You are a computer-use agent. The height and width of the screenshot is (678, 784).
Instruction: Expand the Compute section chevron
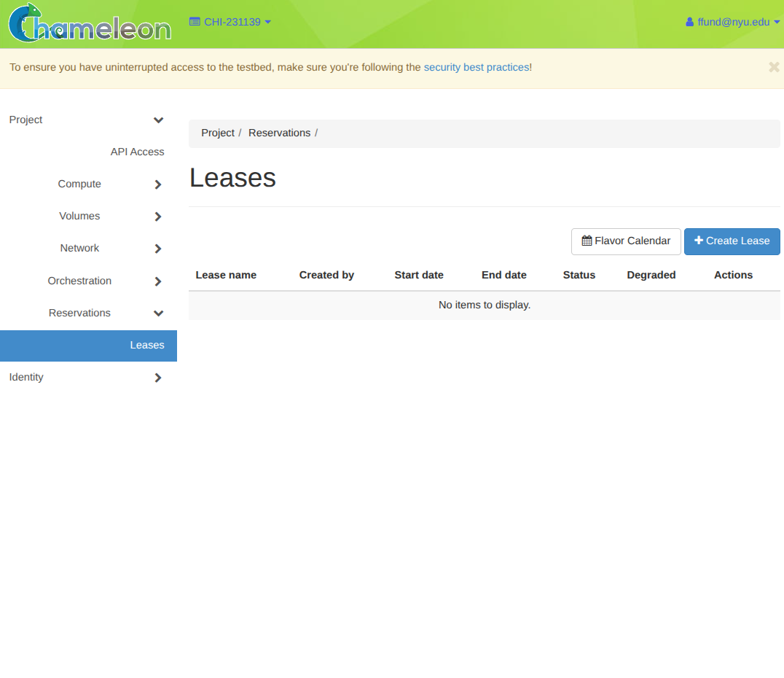[x=158, y=184]
